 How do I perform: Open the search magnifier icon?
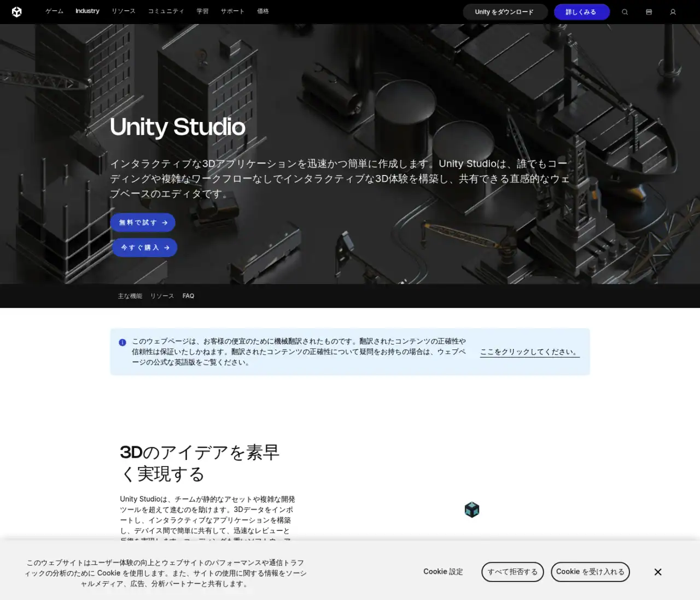(x=625, y=12)
